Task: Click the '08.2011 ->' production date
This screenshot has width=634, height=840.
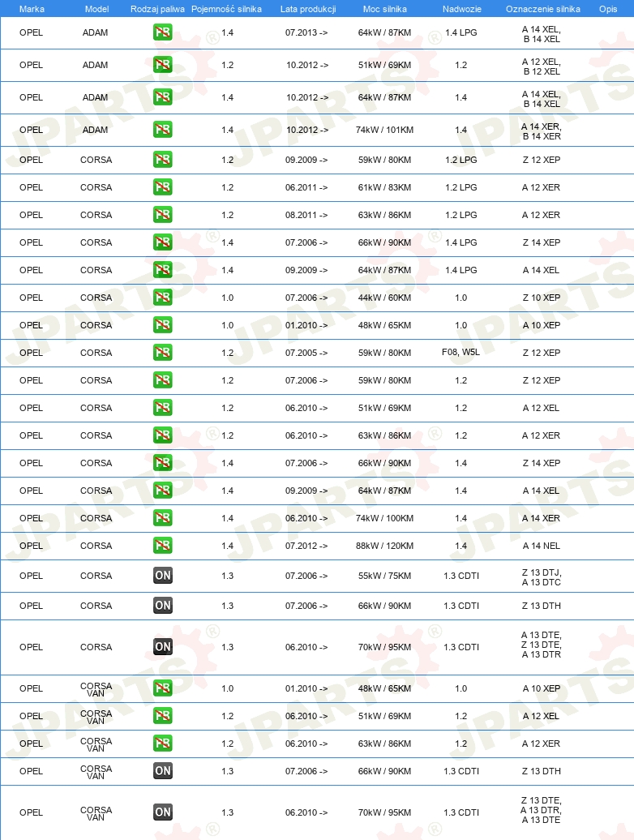Action: click(306, 215)
